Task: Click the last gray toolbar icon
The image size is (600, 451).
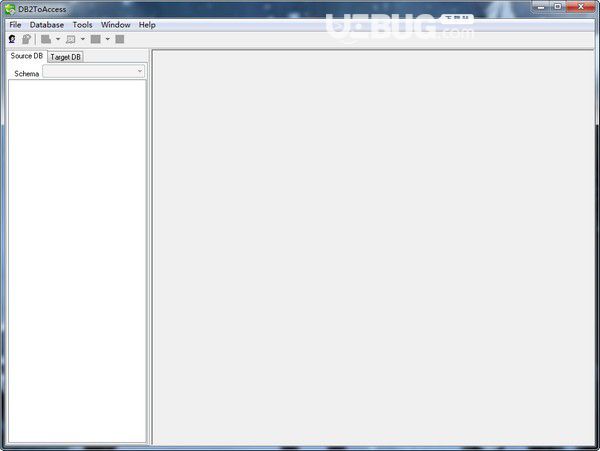Action: [120, 39]
